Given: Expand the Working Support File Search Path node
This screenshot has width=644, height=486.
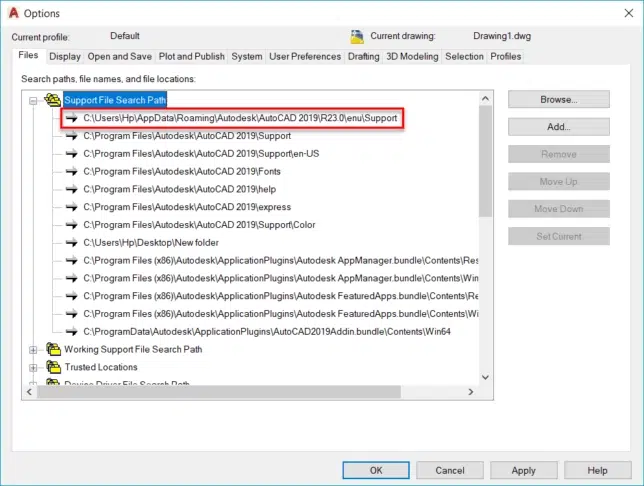Looking at the screenshot, I should point(33,350).
